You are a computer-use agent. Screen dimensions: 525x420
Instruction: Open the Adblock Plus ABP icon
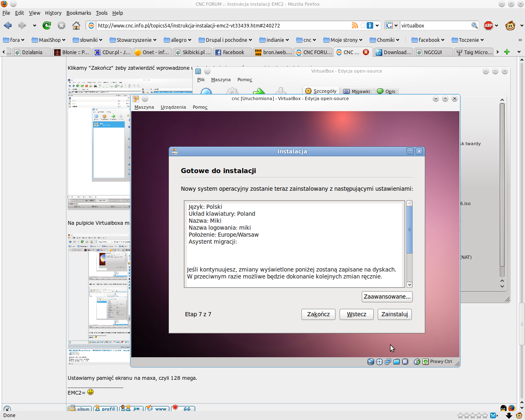pos(488,25)
